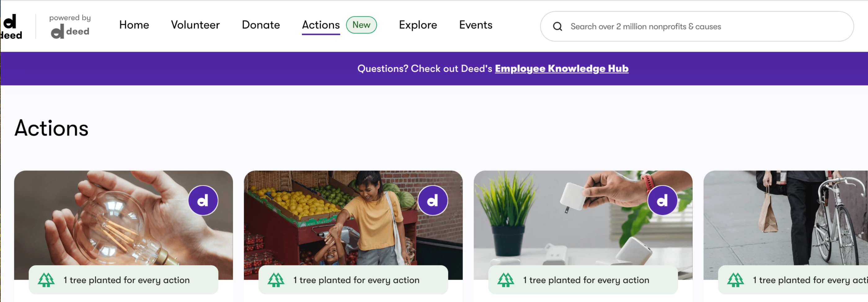The width and height of the screenshot is (868, 302).
Task: Focus the nonprofits search field
Action: (x=697, y=26)
